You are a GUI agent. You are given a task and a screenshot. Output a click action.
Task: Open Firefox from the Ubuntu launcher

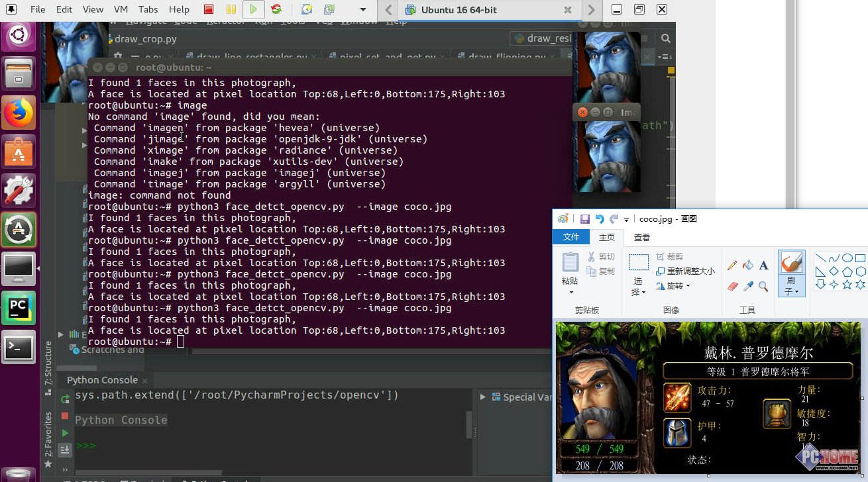click(x=19, y=113)
